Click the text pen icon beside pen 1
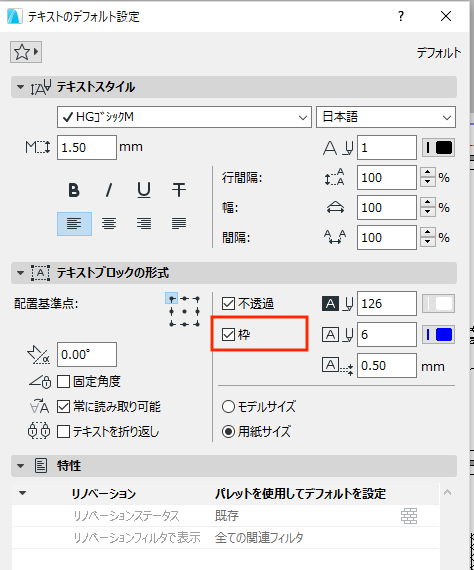Viewport: 474px width, 570px height. pyautogui.click(x=338, y=148)
